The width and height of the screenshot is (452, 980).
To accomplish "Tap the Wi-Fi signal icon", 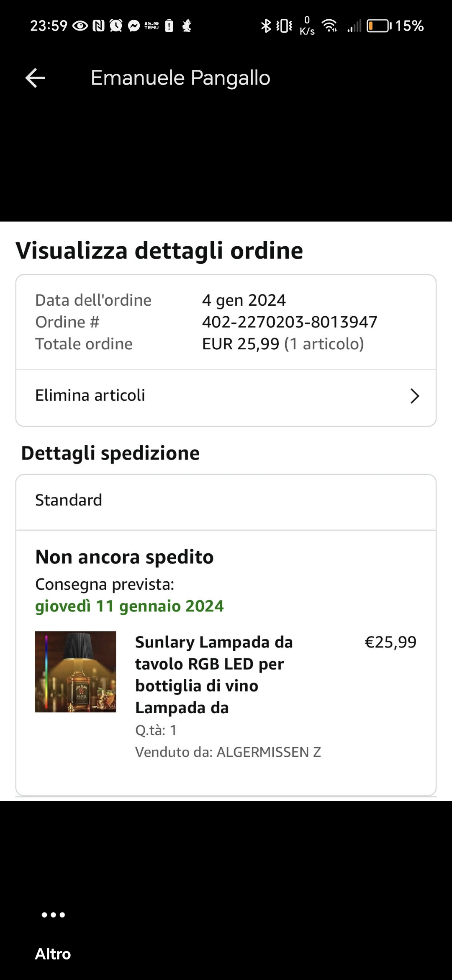I will click(330, 26).
